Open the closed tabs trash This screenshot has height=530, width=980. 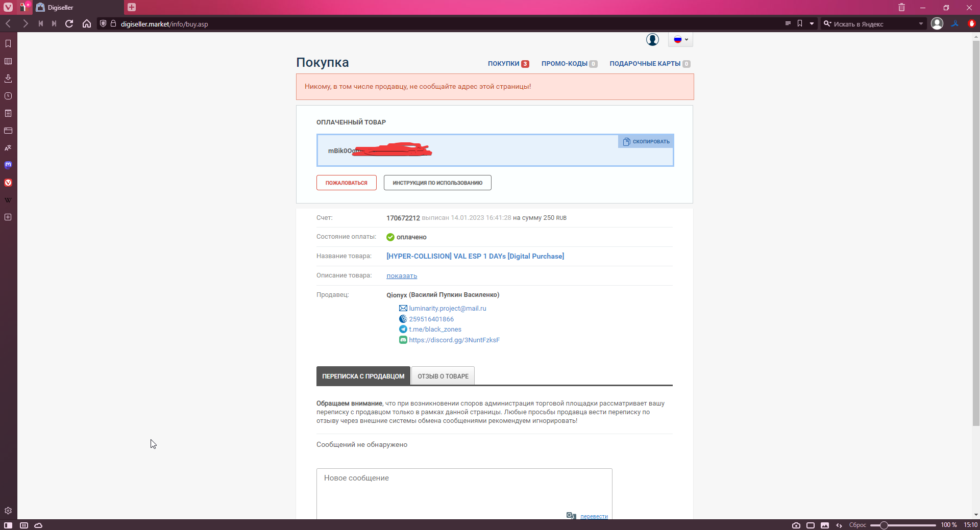pos(902,7)
